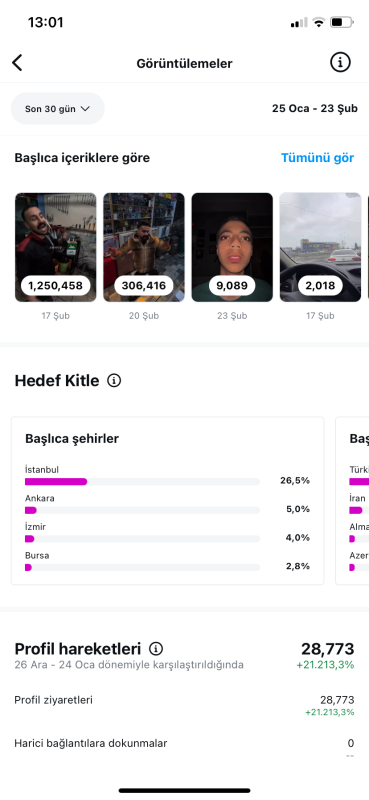This screenshot has height=800, width=369.
Task: Tap the Wi-Fi status icon
Action: point(319,22)
